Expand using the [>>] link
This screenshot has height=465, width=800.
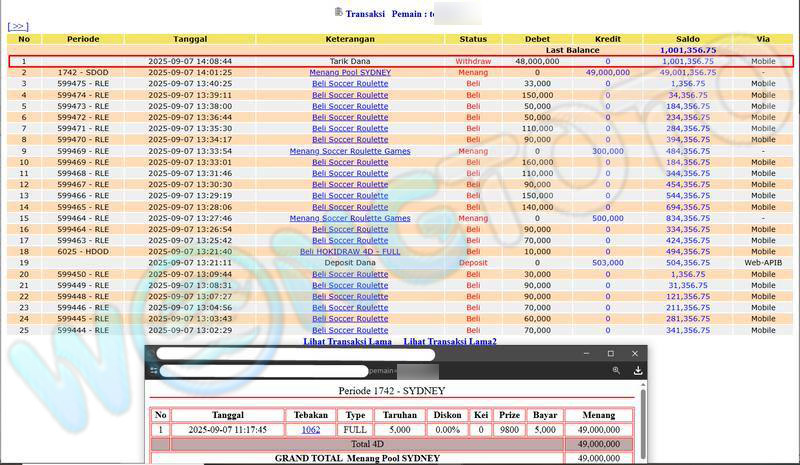coord(18,26)
